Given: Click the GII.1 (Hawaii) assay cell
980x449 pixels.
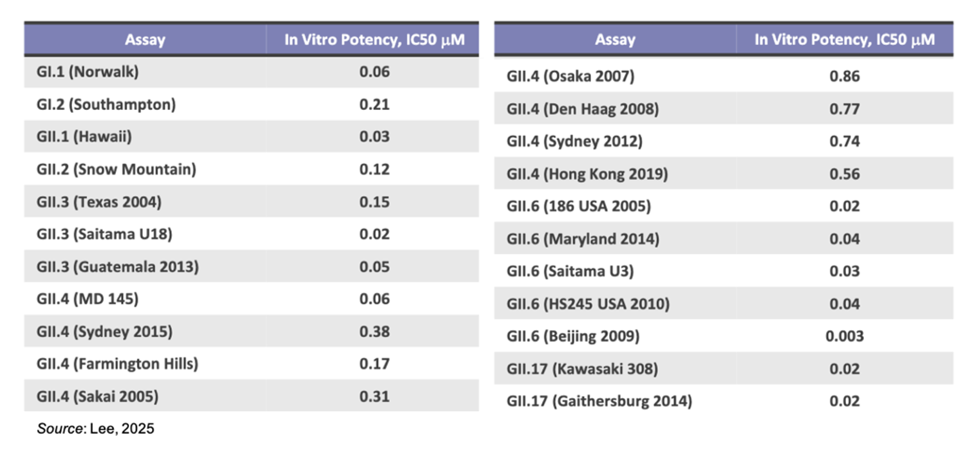Looking at the screenshot, I should [84, 136].
